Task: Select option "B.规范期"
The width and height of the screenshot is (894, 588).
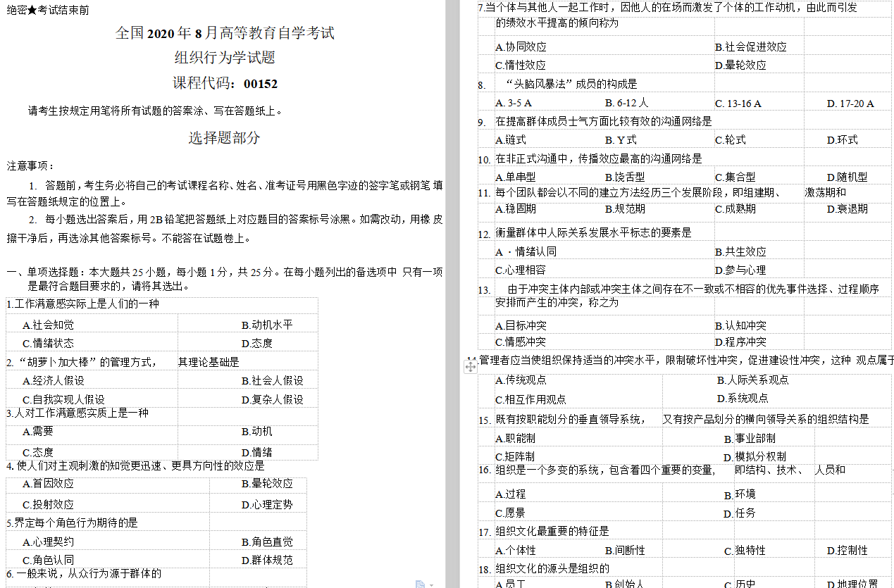Action: click(626, 209)
